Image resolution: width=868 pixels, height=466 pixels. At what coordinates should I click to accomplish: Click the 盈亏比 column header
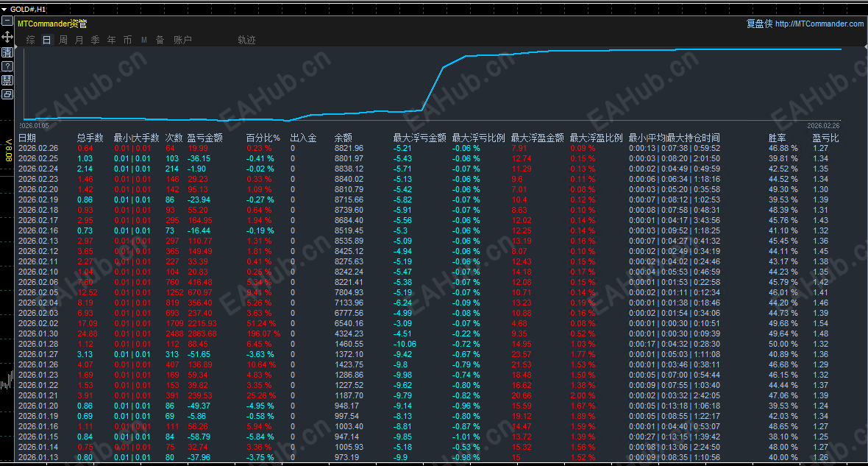[x=825, y=138]
